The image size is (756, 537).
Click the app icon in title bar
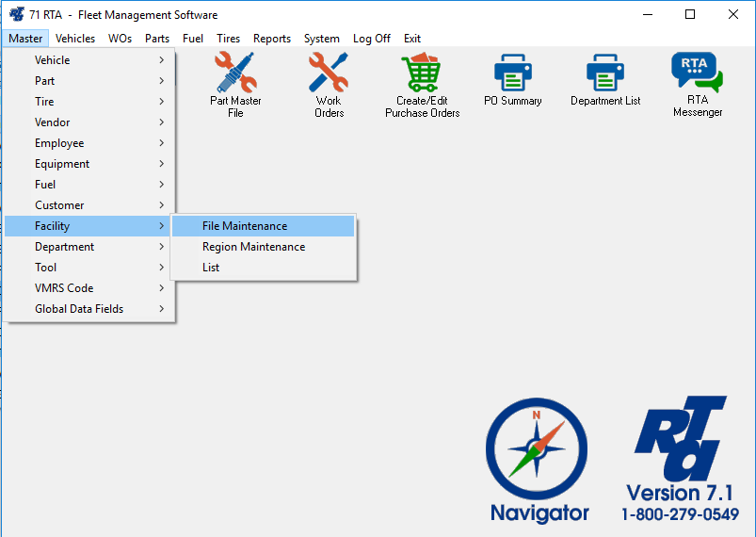click(16, 15)
